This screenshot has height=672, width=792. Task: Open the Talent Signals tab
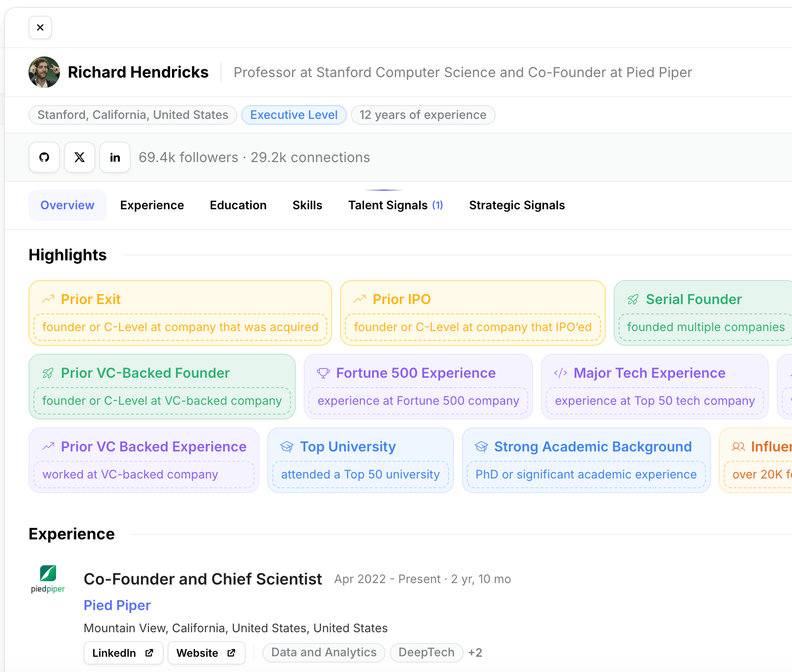pos(395,205)
